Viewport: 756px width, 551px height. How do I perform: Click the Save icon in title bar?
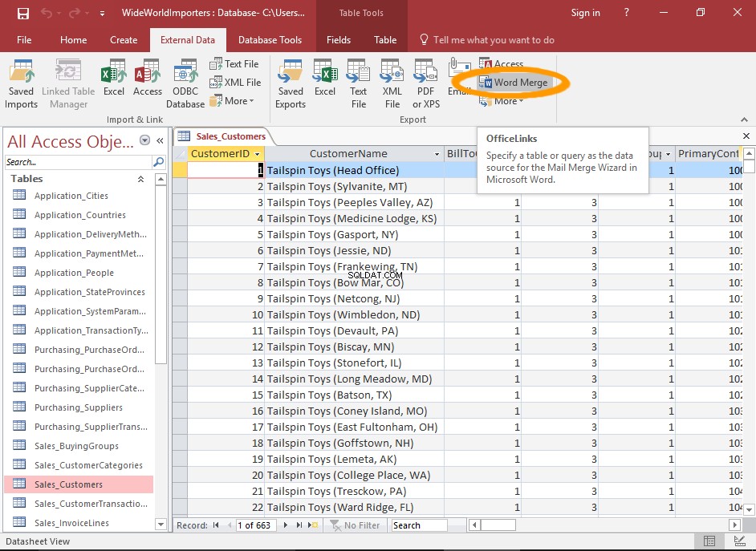[x=22, y=13]
